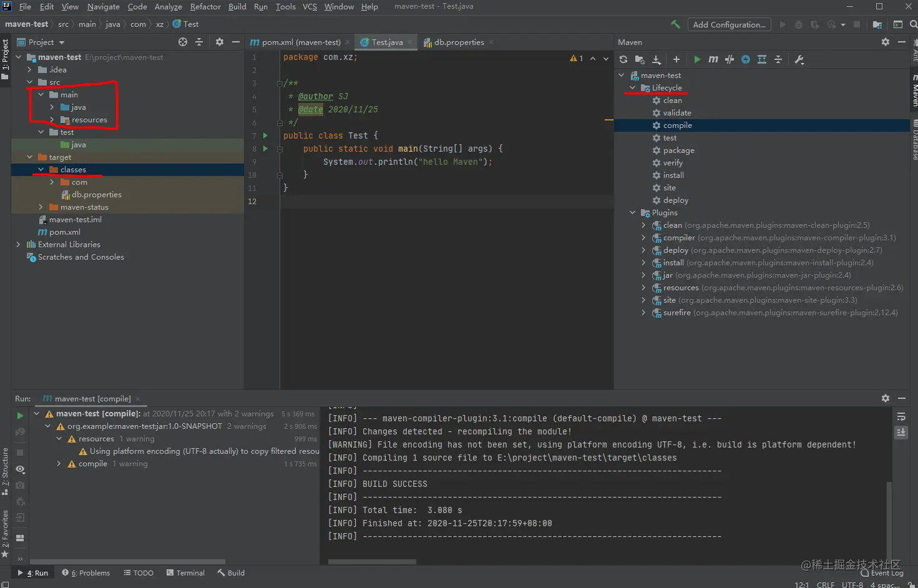Expand compiler plugin in Maven panel

click(643, 237)
